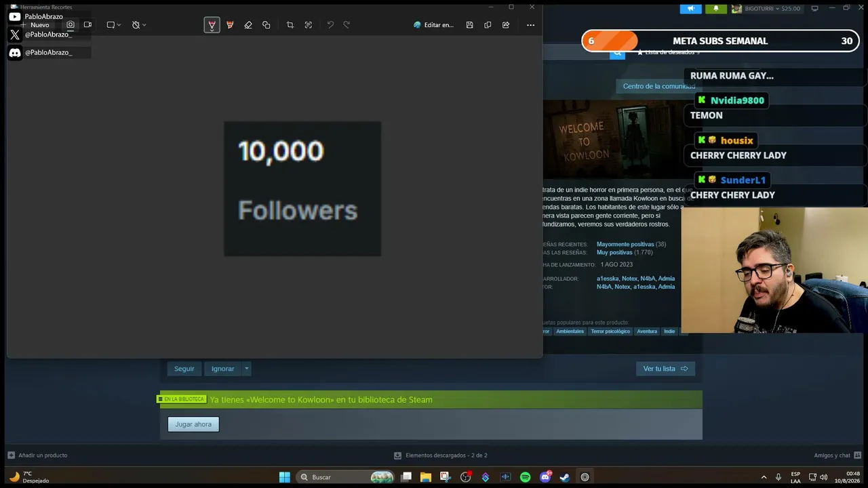Open Muy positivas all reviews link
Image resolution: width=868 pixels, height=488 pixels.
click(614, 252)
